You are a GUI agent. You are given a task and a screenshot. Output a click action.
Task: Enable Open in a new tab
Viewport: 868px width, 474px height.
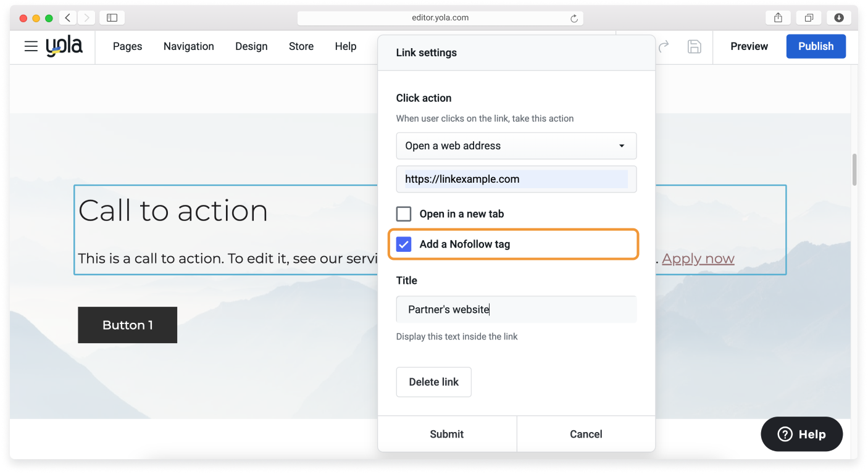click(x=404, y=214)
